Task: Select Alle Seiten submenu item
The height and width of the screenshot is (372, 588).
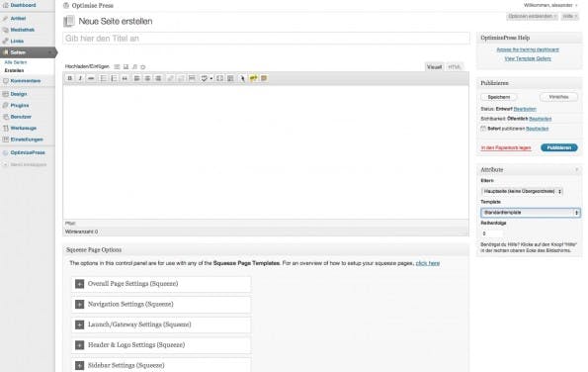Action: point(16,62)
